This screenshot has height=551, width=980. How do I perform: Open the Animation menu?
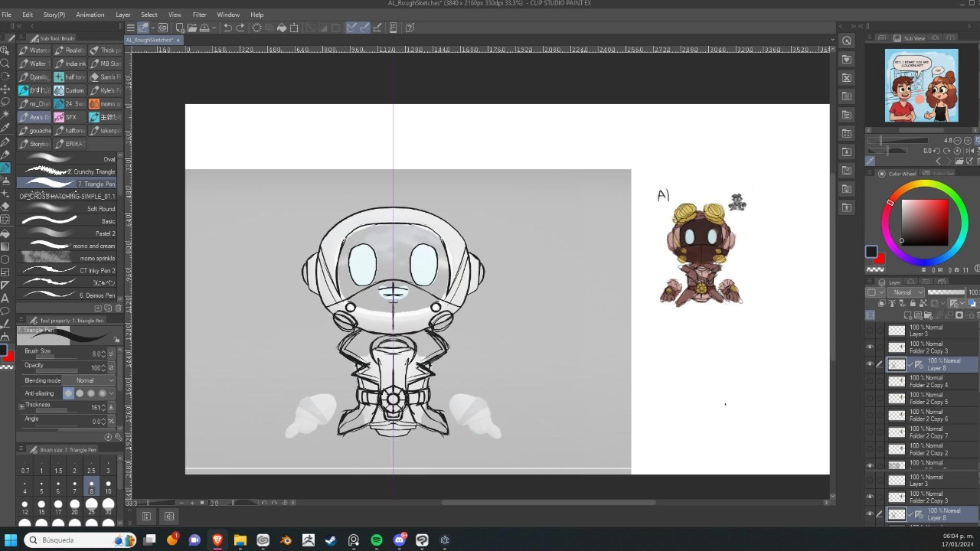pyautogui.click(x=90, y=15)
